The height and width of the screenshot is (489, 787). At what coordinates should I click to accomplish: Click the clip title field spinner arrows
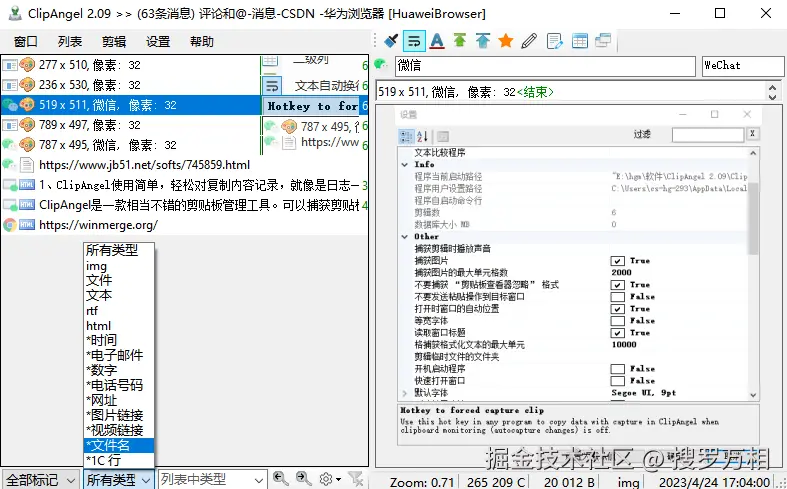click(x=772, y=92)
